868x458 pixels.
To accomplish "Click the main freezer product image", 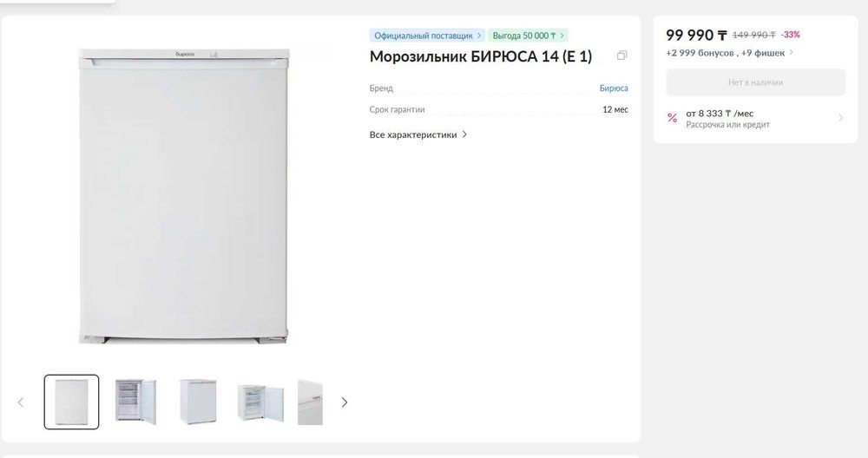I will (184, 196).
